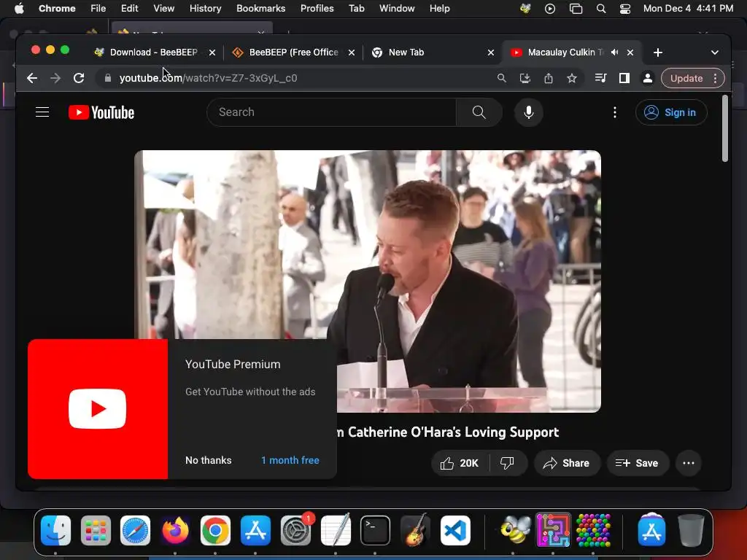The image size is (747, 560).
Task: Switch to Download - BeeBEEP tab
Action: pyautogui.click(x=153, y=52)
